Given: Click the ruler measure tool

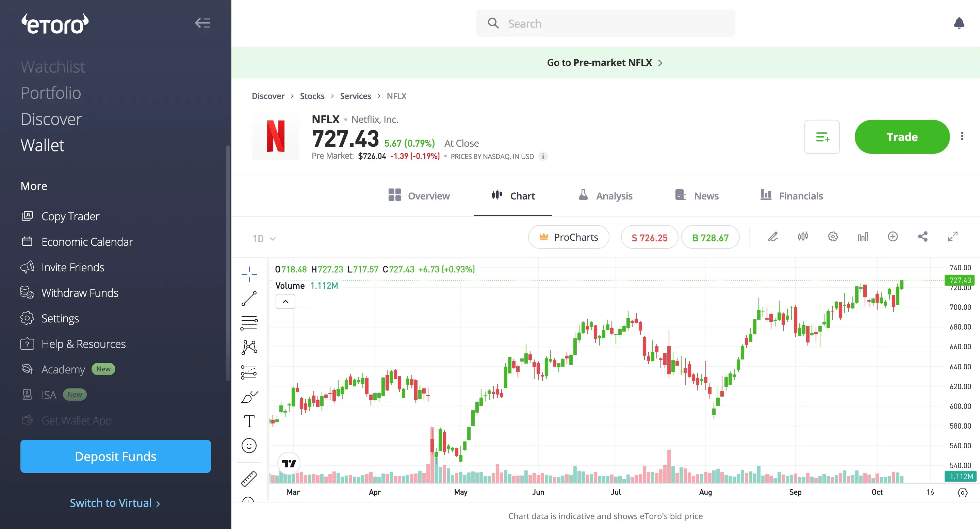Looking at the screenshot, I should click(249, 478).
